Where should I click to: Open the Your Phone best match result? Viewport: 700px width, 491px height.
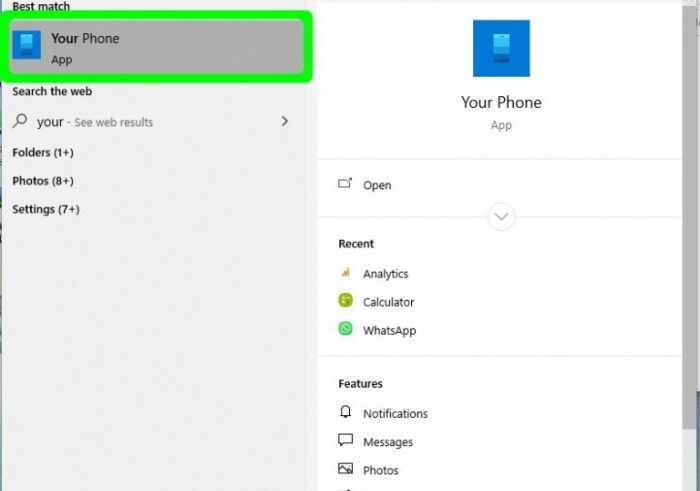156,46
